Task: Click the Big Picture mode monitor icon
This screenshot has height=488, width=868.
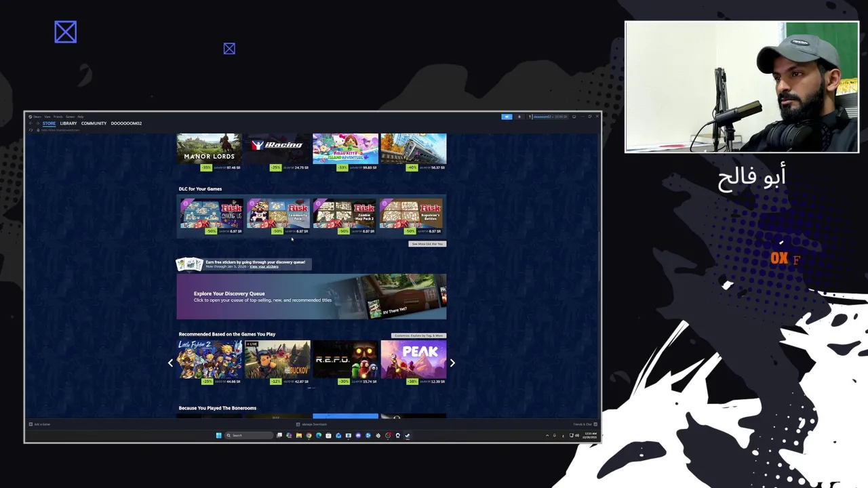Action: click(x=574, y=117)
